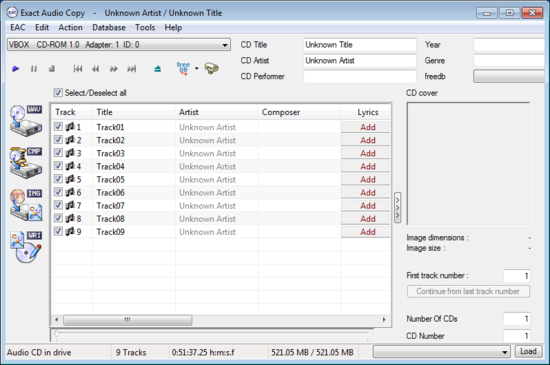Expand the freedb options dropdown arrow
550x365 pixels.
point(196,68)
